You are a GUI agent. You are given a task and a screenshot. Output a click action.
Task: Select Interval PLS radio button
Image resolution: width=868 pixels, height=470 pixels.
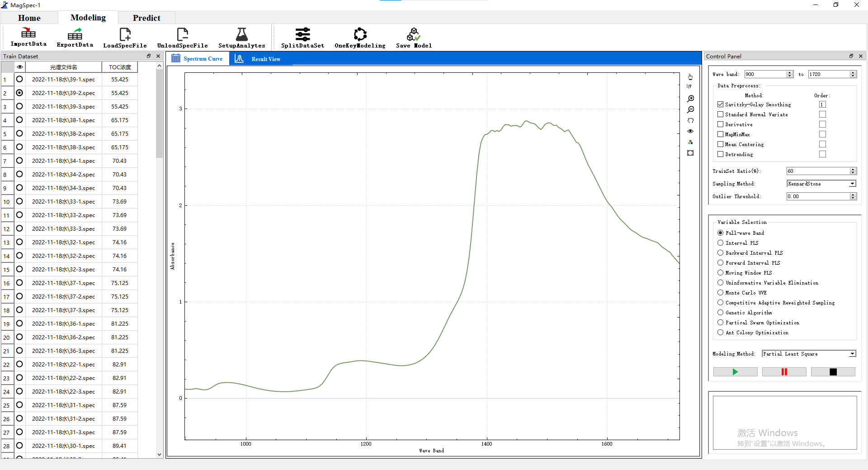[721, 243]
